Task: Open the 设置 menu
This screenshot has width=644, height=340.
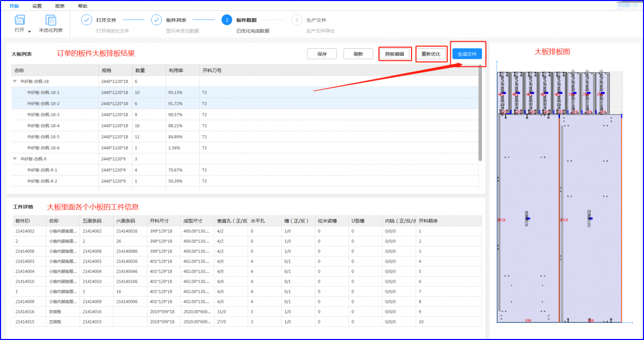Action: click(37, 6)
